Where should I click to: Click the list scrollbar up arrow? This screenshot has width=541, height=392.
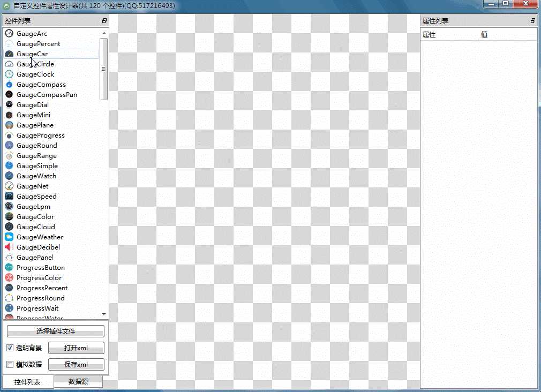pyautogui.click(x=104, y=33)
